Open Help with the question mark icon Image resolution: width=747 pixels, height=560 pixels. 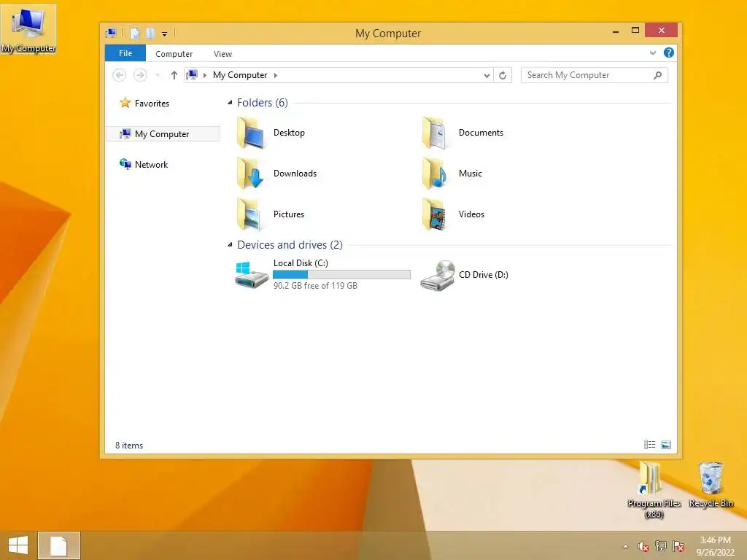coord(668,52)
